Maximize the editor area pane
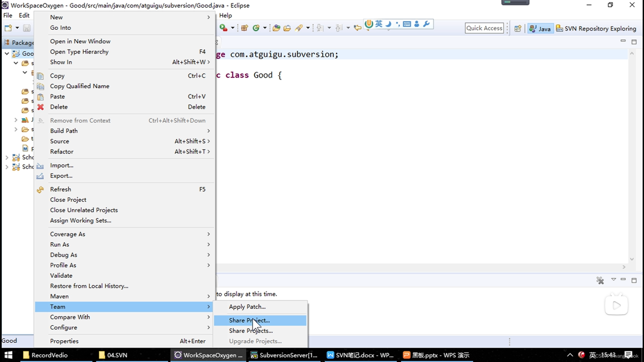This screenshot has height=362, width=644. 634,42
